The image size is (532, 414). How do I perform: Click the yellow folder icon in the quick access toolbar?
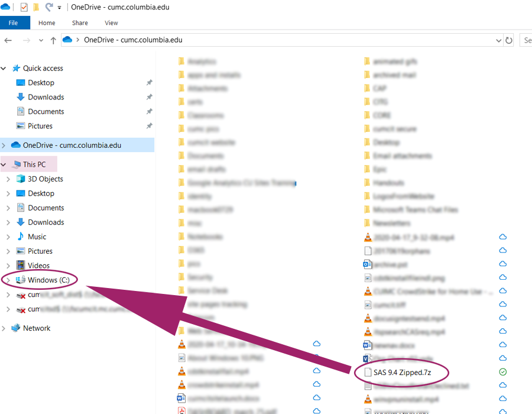click(36, 7)
